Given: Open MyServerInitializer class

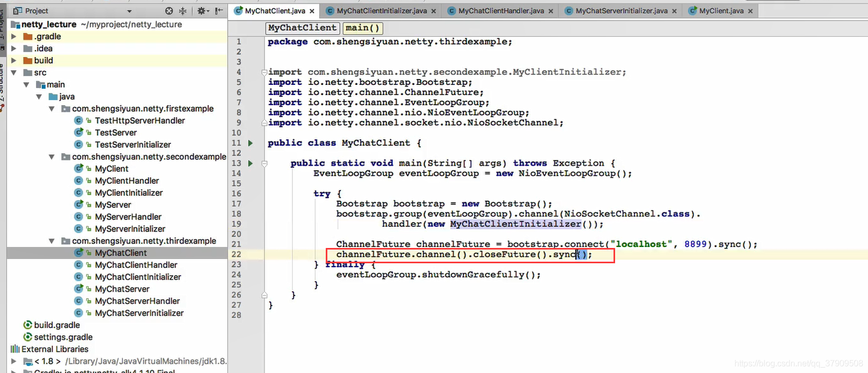Looking at the screenshot, I should click(130, 229).
